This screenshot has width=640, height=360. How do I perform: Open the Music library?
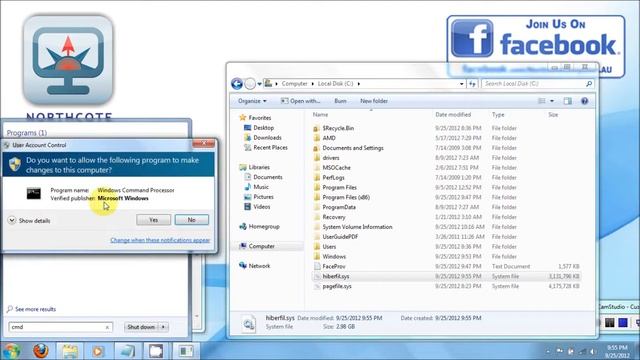[256, 187]
